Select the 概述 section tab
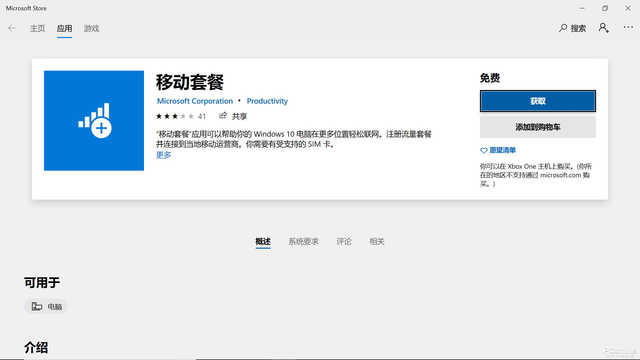Image resolution: width=640 pixels, height=360 pixels. point(263,241)
